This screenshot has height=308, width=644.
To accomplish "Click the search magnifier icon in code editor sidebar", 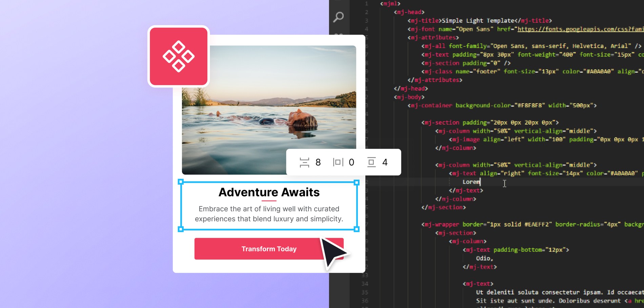I will point(338,17).
